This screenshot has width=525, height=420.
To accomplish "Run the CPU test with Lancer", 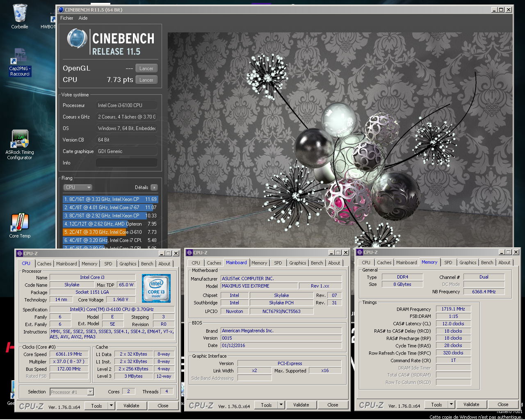I will click(x=146, y=80).
